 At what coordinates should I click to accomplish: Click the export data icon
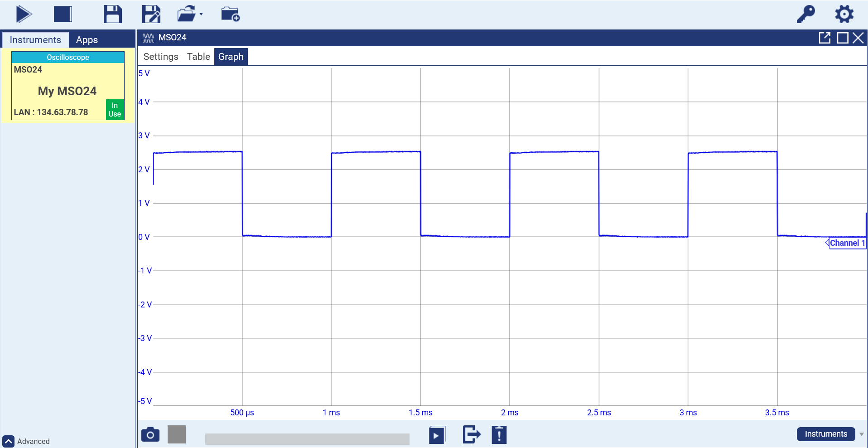tap(471, 434)
